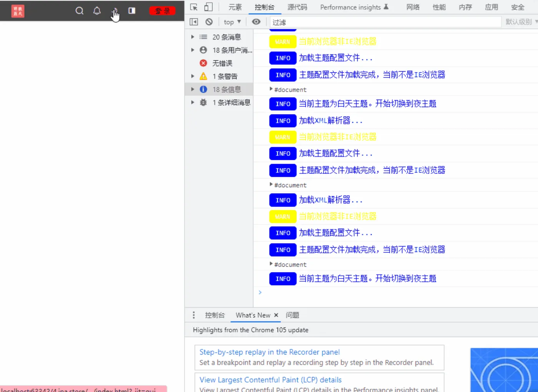The width and height of the screenshot is (538, 392).
Task: Select the 无错误 filter row
Action: (x=219, y=63)
